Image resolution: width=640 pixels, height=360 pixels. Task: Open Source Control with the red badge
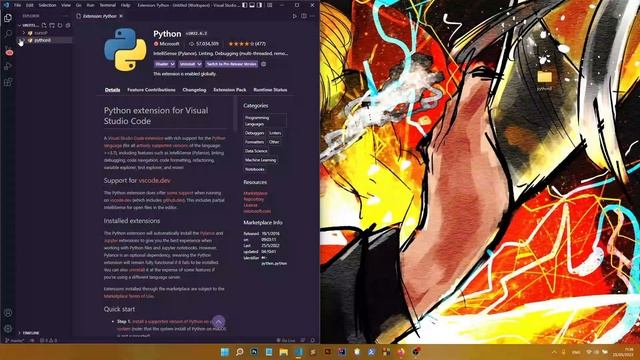(9, 51)
